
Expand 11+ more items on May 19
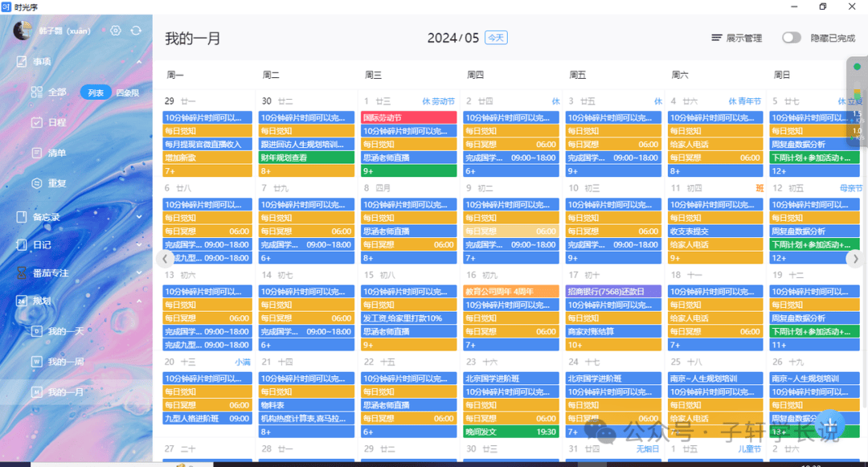(814, 345)
